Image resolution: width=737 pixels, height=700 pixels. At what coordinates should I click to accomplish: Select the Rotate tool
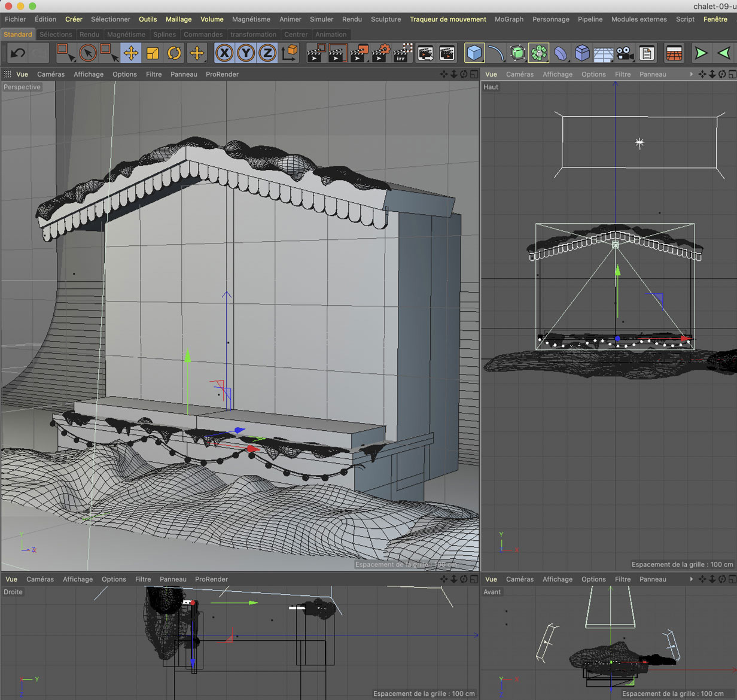tap(174, 53)
